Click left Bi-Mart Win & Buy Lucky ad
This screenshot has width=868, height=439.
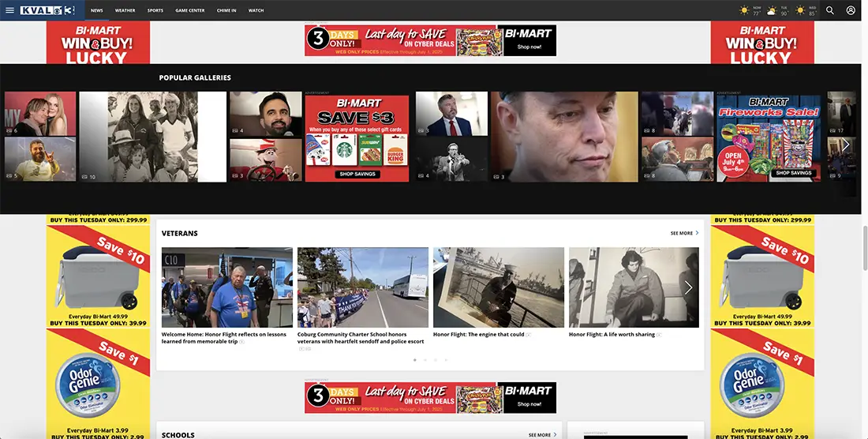point(98,43)
